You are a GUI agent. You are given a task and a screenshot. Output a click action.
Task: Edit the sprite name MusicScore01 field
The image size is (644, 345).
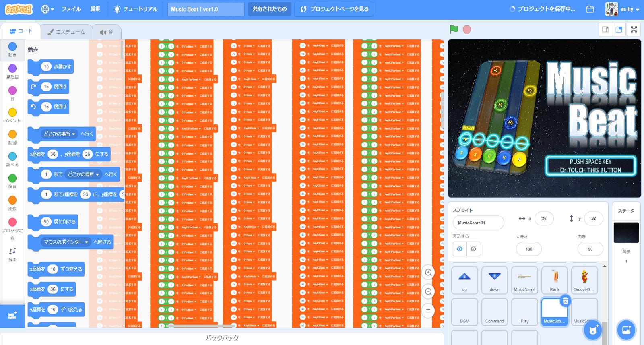coord(478,223)
